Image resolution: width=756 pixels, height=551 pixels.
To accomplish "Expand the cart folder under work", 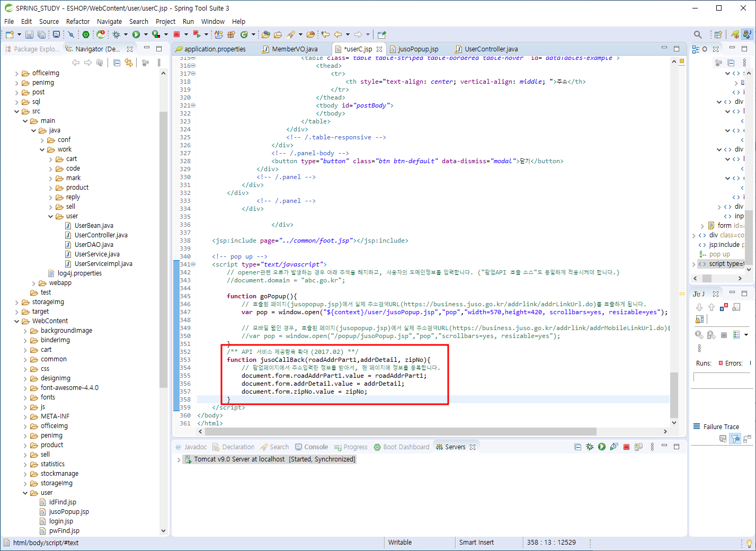I will pyautogui.click(x=51, y=159).
